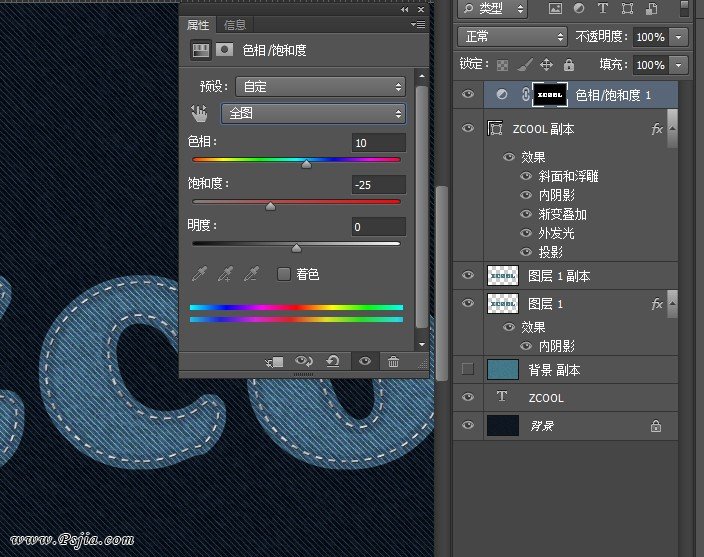
Task: Select the 图层 1 副本 layer
Action: 566,276
